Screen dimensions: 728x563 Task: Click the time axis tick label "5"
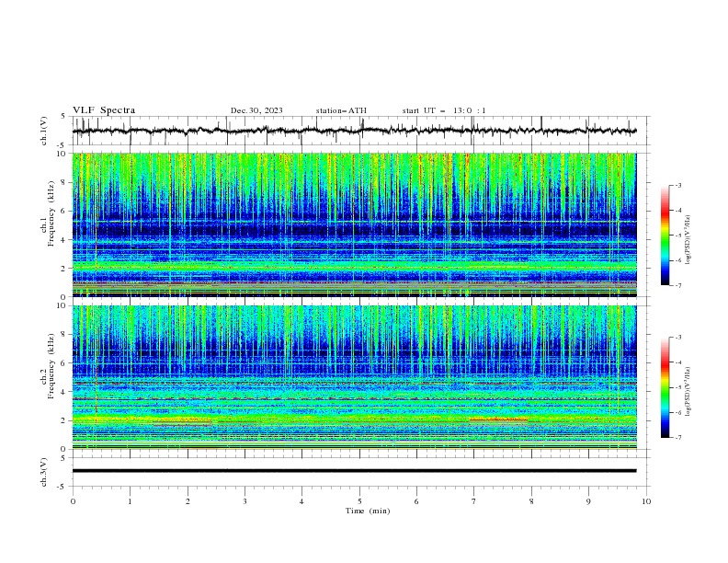tap(359, 501)
